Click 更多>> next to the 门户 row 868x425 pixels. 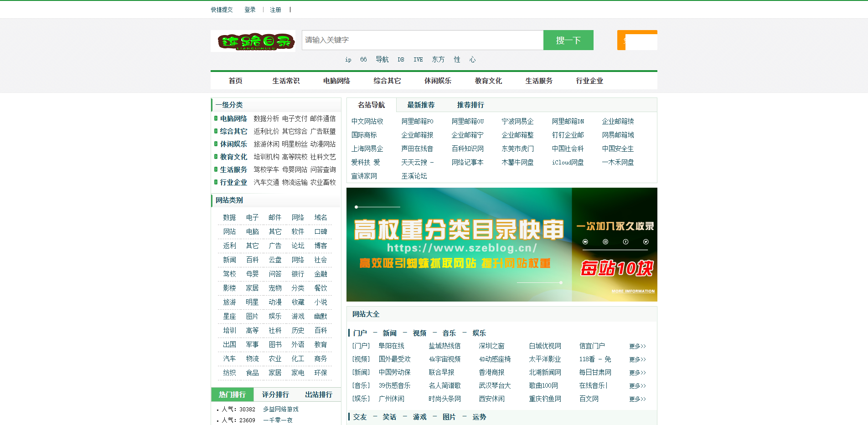tap(637, 346)
